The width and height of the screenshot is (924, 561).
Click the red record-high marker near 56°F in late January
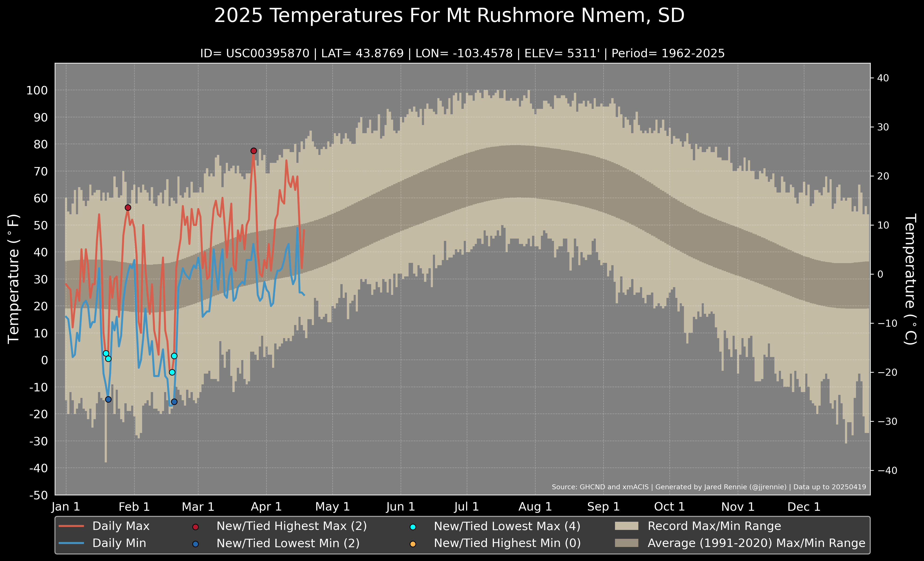coord(128,208)
